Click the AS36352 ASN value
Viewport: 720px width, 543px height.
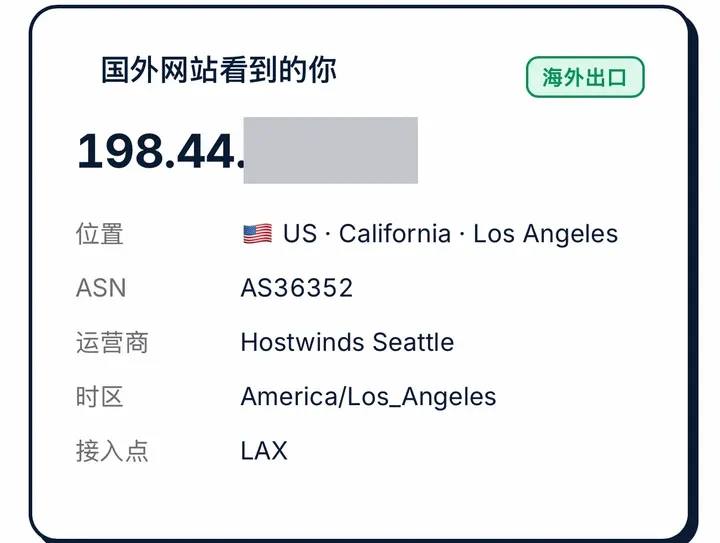[297, 288]
